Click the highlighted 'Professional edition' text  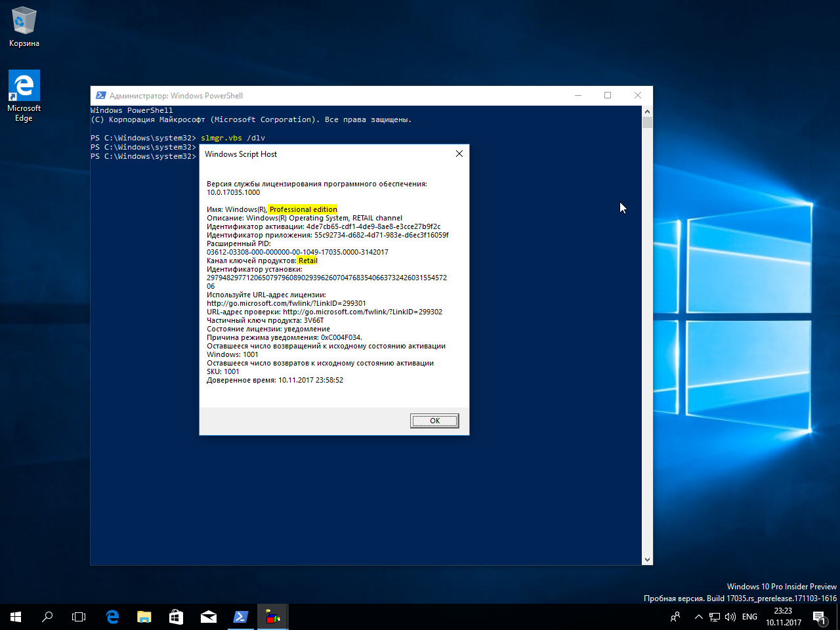pyautogui.click(x=303, y=209)
